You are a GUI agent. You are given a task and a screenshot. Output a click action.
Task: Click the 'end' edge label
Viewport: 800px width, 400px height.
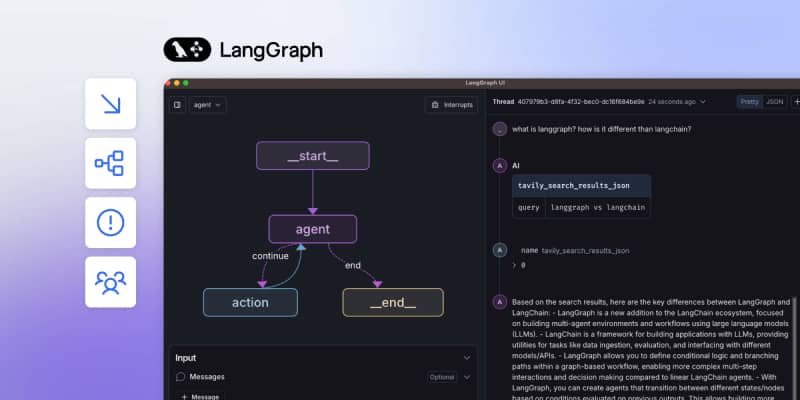pyautogui.click(x=353, y=265)
